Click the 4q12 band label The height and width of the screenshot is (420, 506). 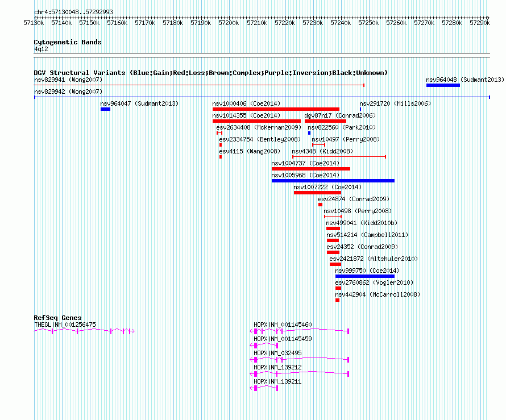pos(41,49)
